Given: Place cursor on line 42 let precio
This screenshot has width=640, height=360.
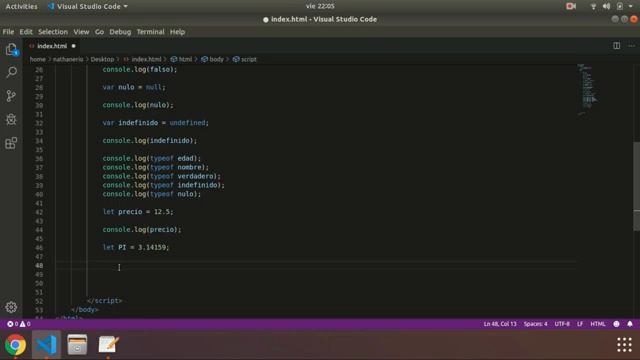Looking at the screenshot, I should 138,212.
